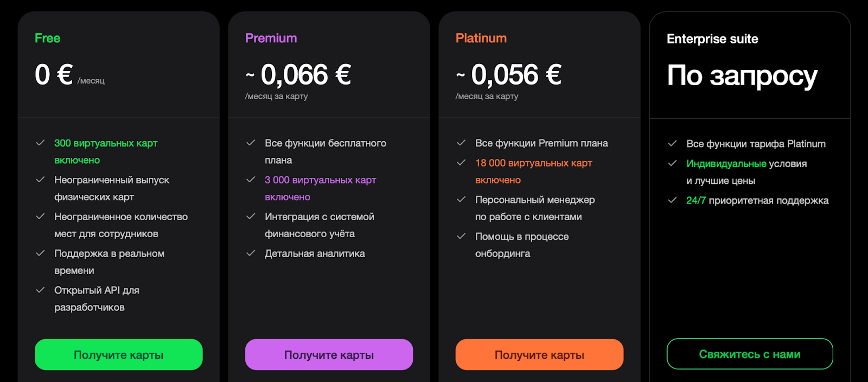The image size is (868, 382).
Task: Click the Enterprise suite heading
Action: click(712, 39)
